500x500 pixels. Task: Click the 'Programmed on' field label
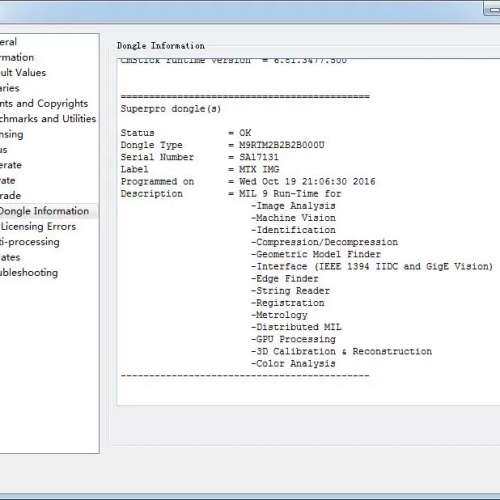(157, 182)
